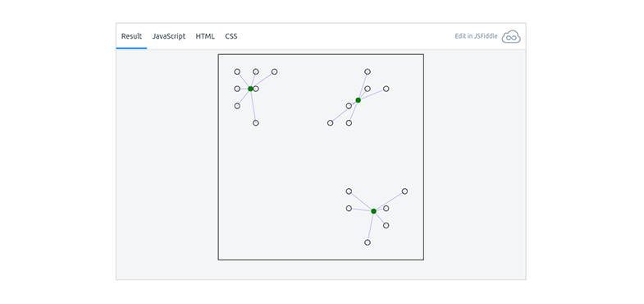Viewport: 644px width, 304px height.
Task: Click the lowest hollow node of the top-left cluster
Action: 256,123
